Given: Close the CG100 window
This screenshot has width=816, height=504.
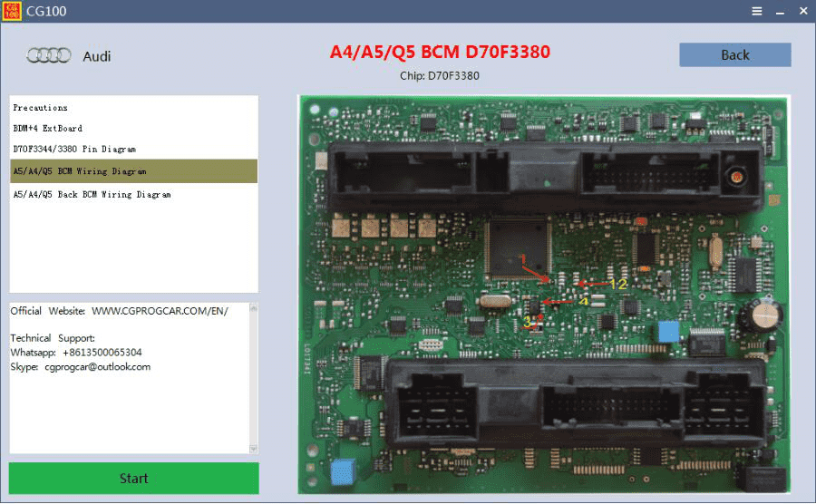Looking at the screenshot, I should pyautogui.click(x=803, y=11).
